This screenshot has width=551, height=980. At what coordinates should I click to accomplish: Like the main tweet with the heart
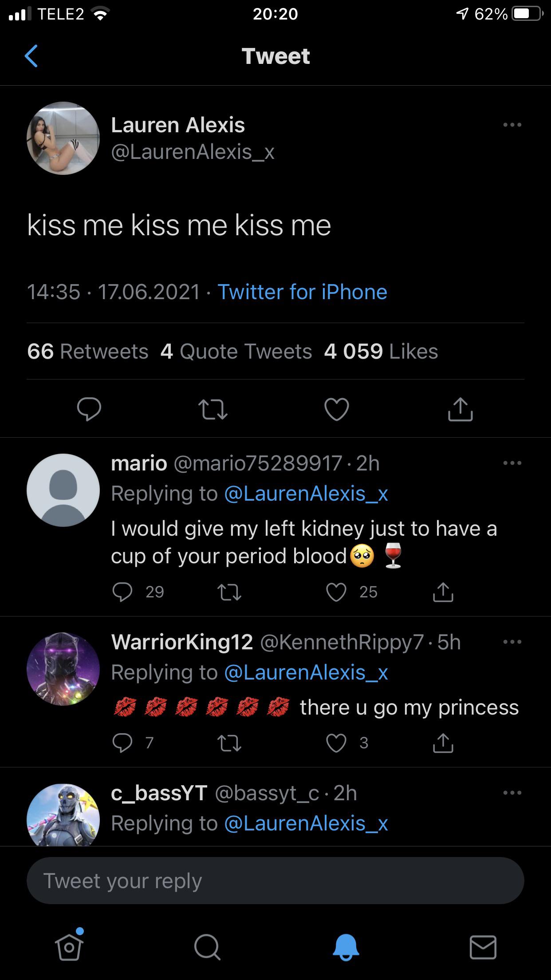pos(337,409)
